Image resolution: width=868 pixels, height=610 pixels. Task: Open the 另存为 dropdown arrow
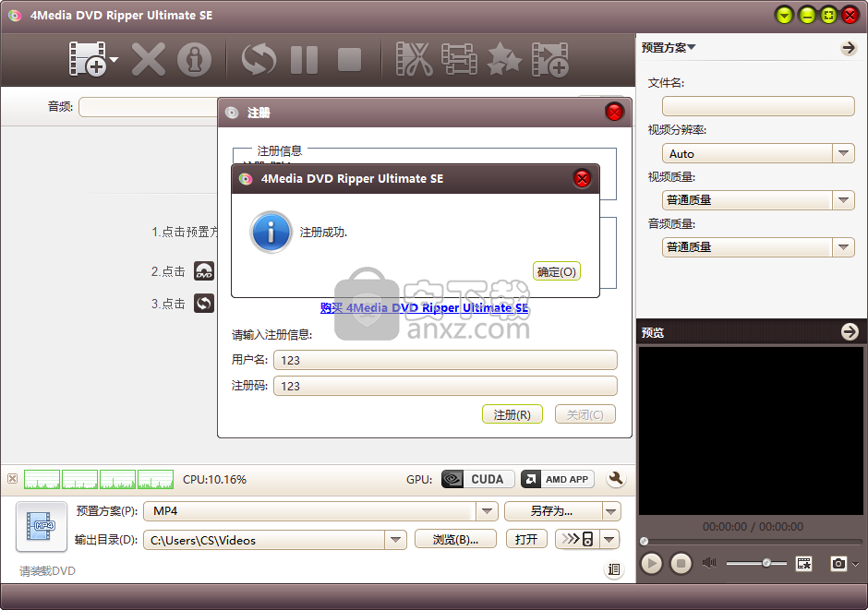pos(611,511)
